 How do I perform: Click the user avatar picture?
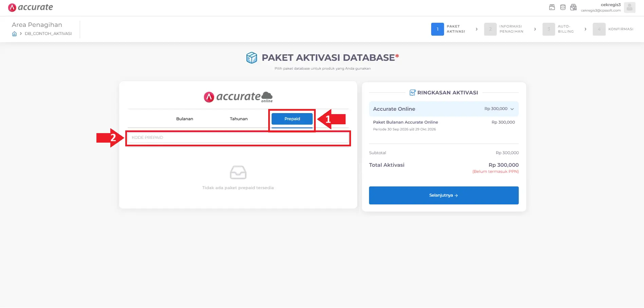click(x=629, y=7)
